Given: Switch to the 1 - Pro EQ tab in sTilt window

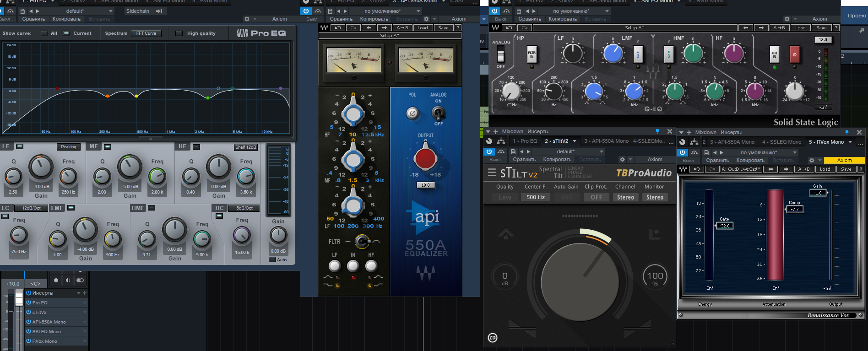Looking at the screenshot, I should (x=525, y=141).
